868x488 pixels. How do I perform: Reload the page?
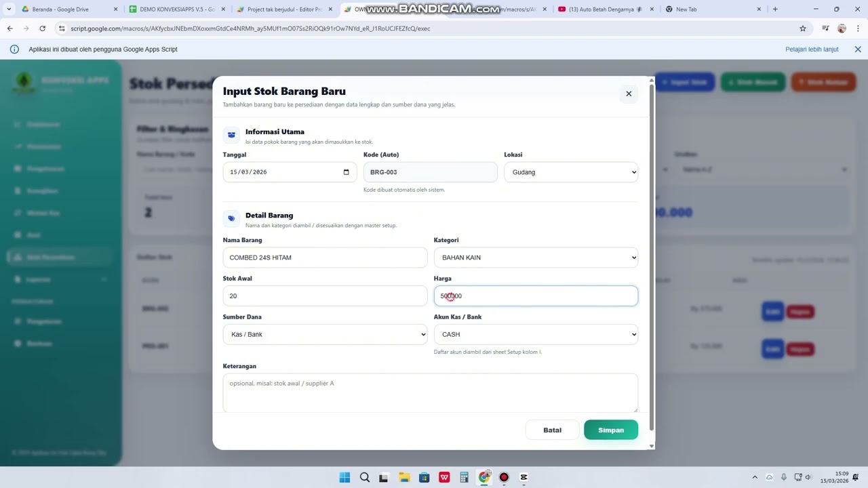pos(43,28)
